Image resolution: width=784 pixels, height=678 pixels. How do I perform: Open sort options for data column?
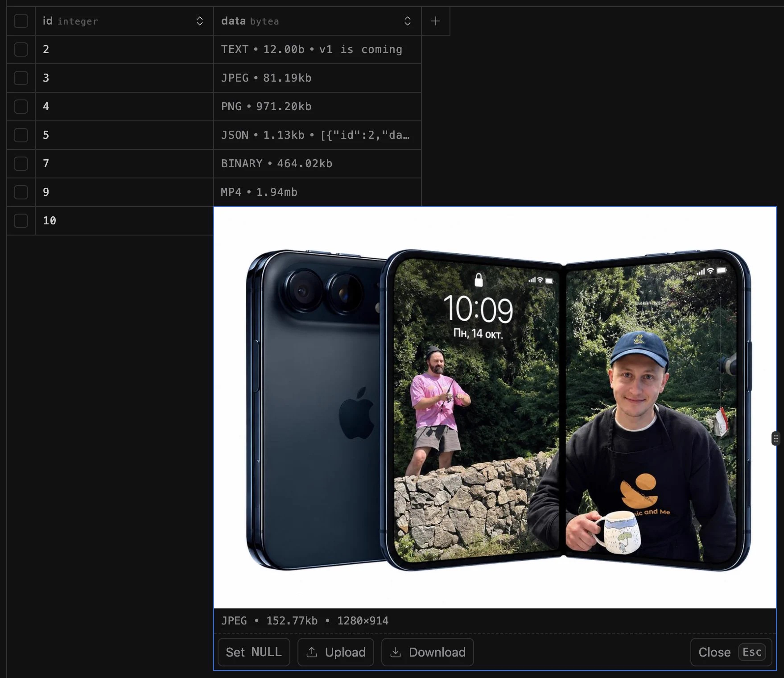[408, 21]
